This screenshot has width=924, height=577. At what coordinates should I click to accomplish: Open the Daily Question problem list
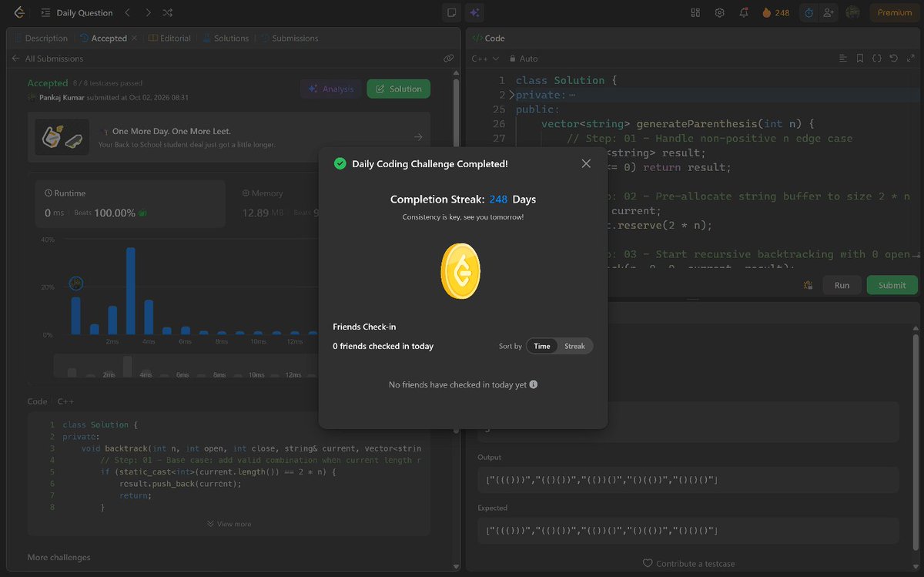[77, 12]
